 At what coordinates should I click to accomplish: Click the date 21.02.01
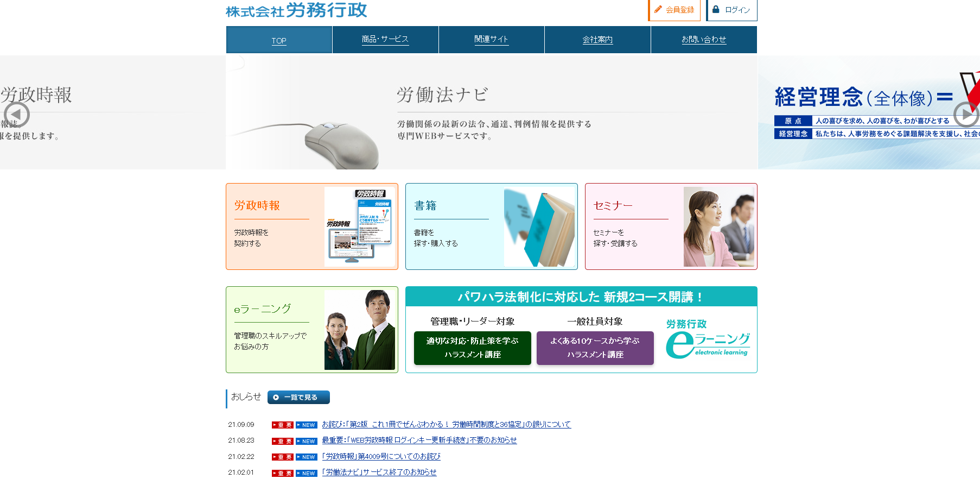click(x=241, y=473)
